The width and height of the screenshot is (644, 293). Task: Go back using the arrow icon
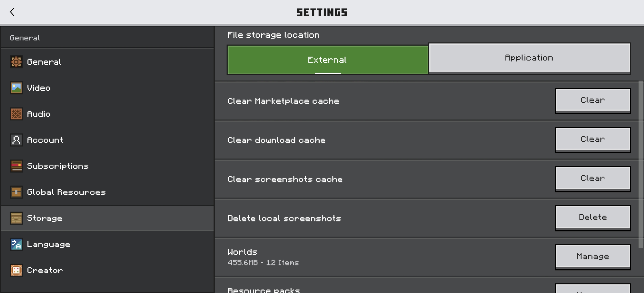12,12
